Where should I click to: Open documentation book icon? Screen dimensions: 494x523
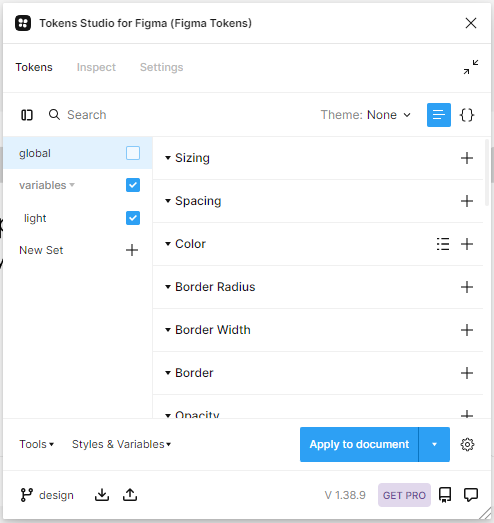[445, 495]
